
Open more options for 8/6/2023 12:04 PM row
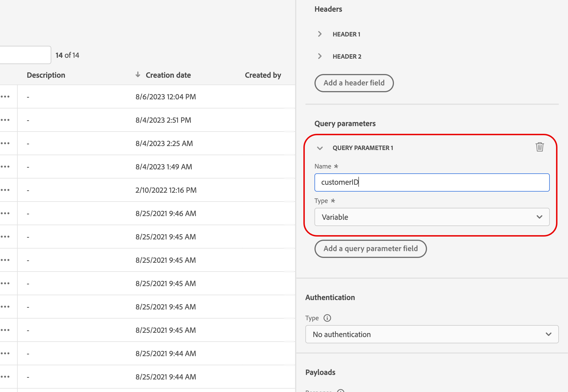tap(5, 97)
